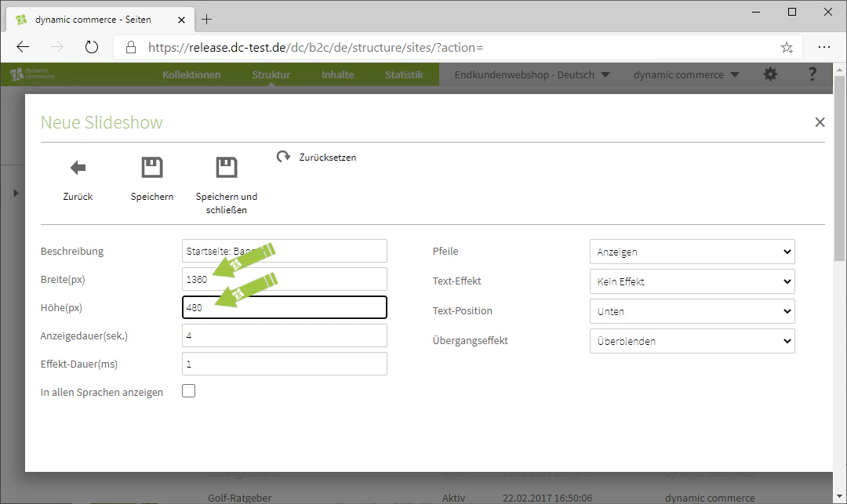847x504 pixels.
Task: Open a new browser tab
Action: (206, 20)
